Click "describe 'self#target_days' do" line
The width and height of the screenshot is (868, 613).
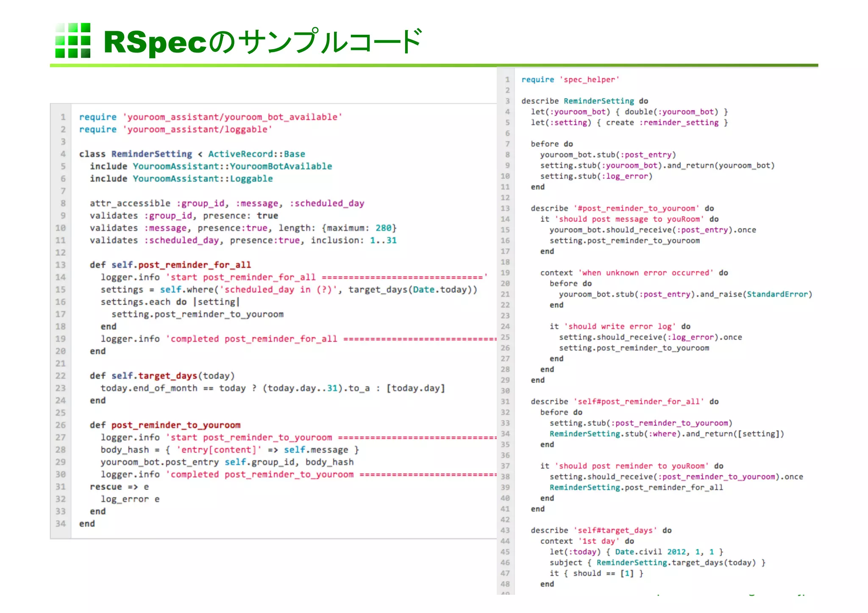[601, 530]
